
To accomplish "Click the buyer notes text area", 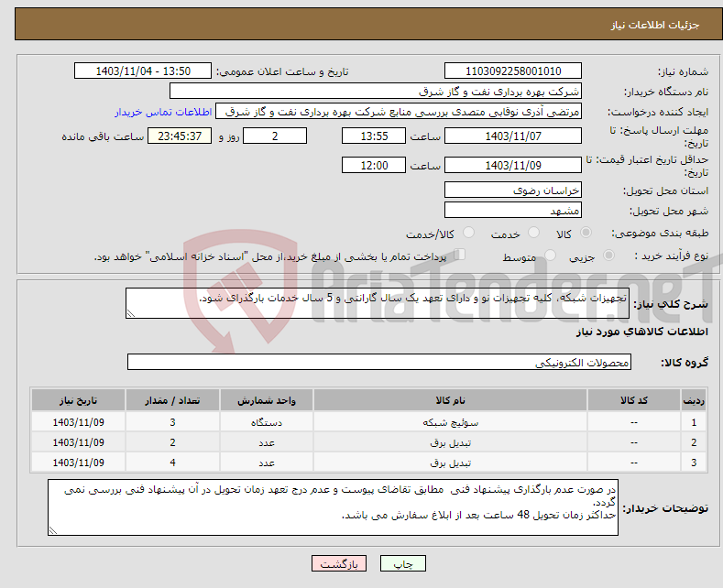I will click(x=333, y=507).
